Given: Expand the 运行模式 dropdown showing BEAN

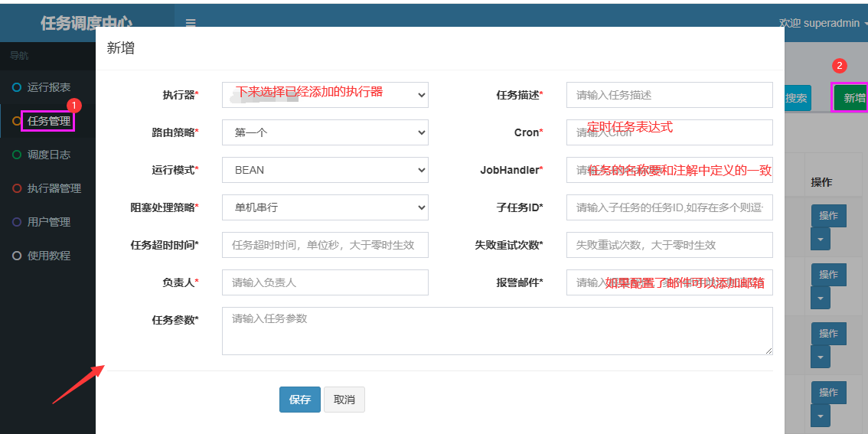Looking at the screenshot, I should pos(325,170).
